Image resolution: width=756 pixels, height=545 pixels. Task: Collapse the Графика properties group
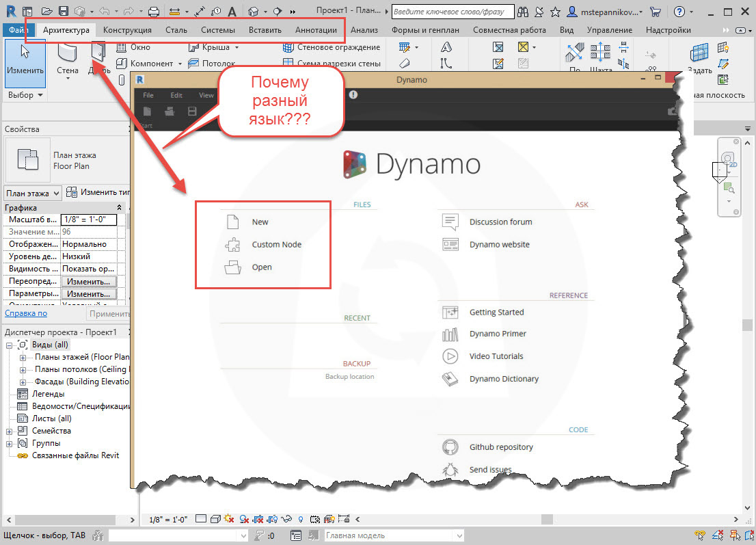click(x=120, y=207)
